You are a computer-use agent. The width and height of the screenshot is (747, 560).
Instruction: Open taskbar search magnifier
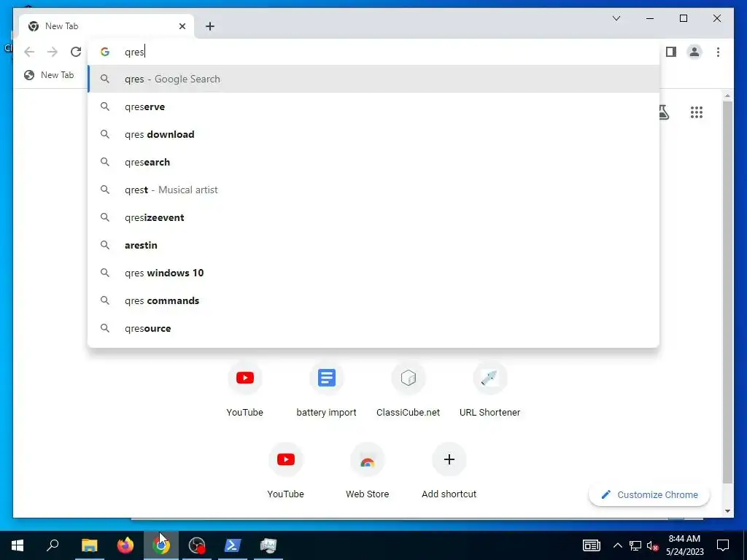pyautogui.click(x=53, y=545)
